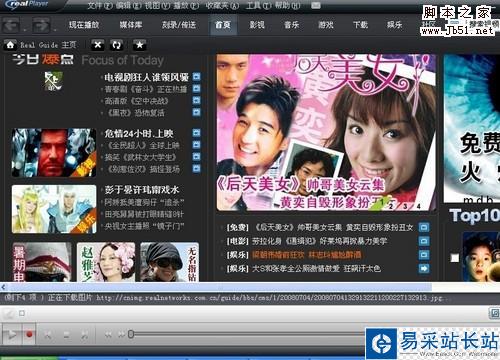Click the blue icon beside 《全民超人》全球上映
The height and width of the screenshot is (360, 500).
197,145
